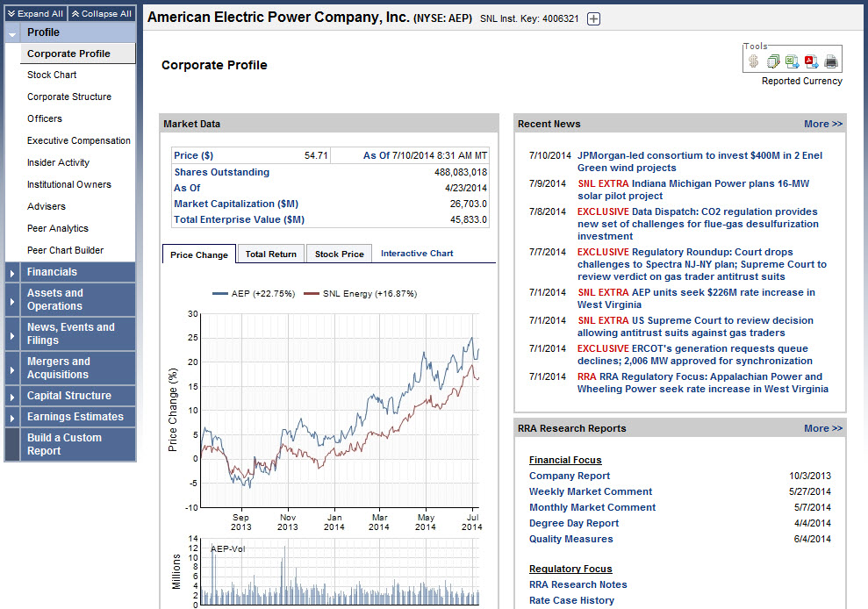Screen dimensions: 868x609
Task: Click the printer icon in Tools
Action: click(830, 61)
